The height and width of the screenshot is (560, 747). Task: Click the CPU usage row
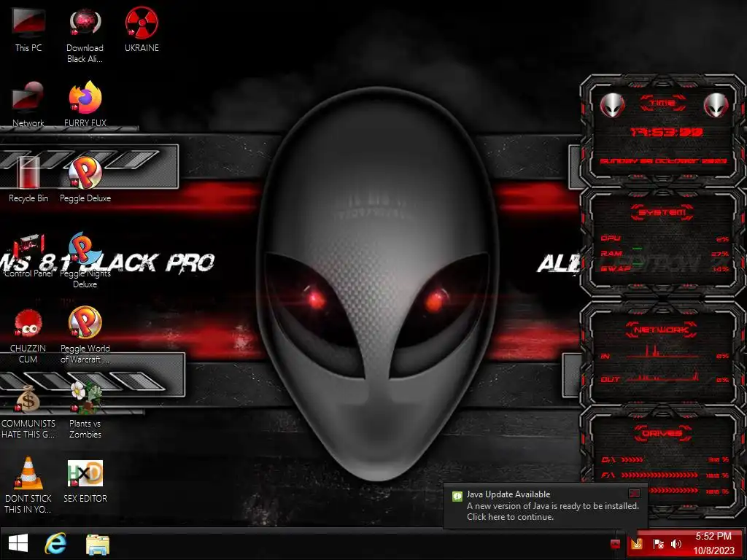(x=665, y=238)
